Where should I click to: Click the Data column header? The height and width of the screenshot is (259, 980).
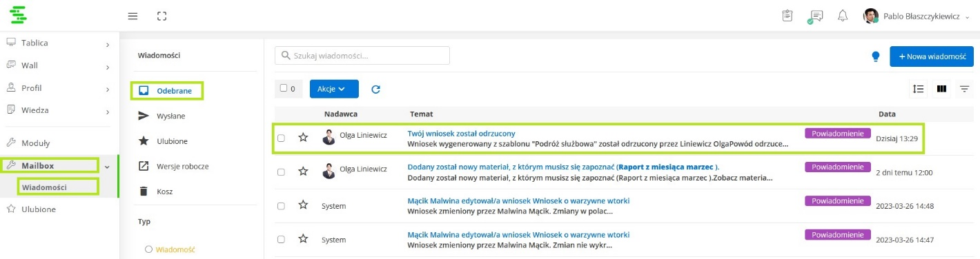click(x=887, y=114)
